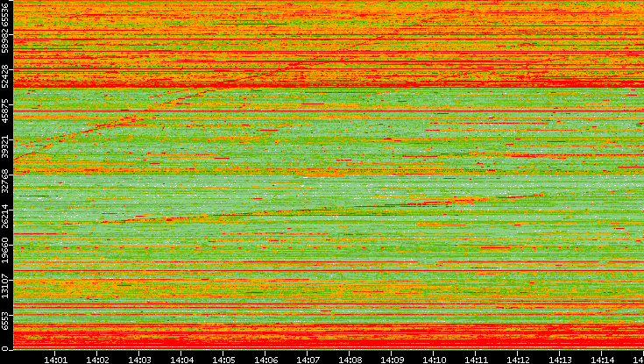Select the 14:06 time axis label
The image size is (644, 364).
point(265,360)
